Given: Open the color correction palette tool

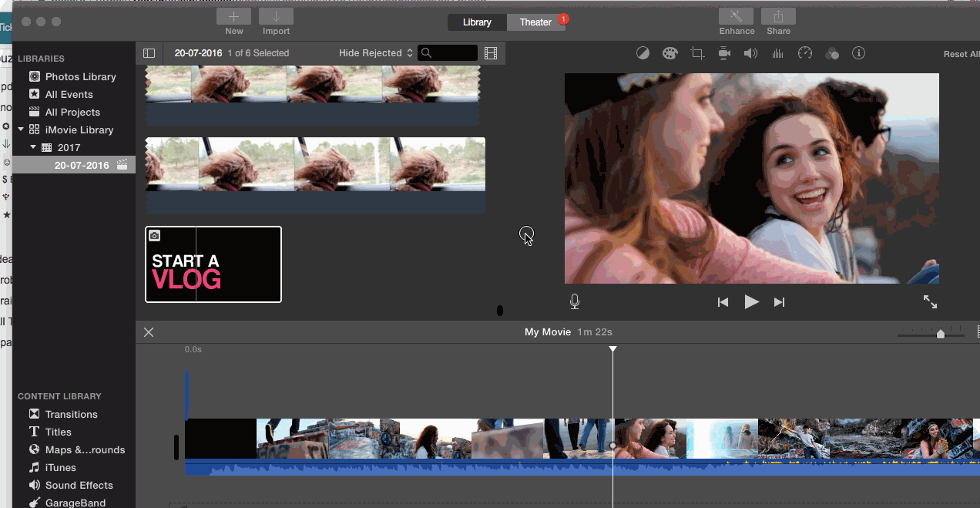Looking at the screenshot, I should (x=670, y=53).
